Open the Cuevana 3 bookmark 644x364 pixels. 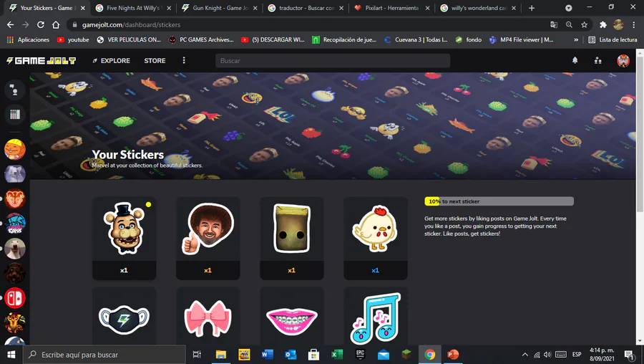[416, 39]
